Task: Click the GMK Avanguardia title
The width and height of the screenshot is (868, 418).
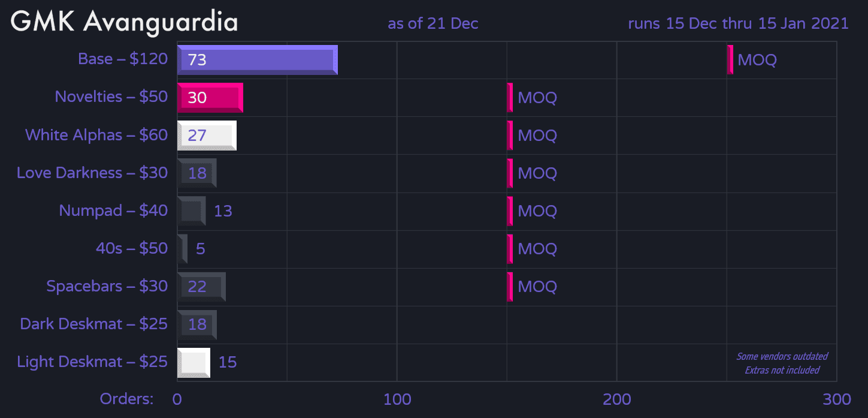Action: (125, 22)
